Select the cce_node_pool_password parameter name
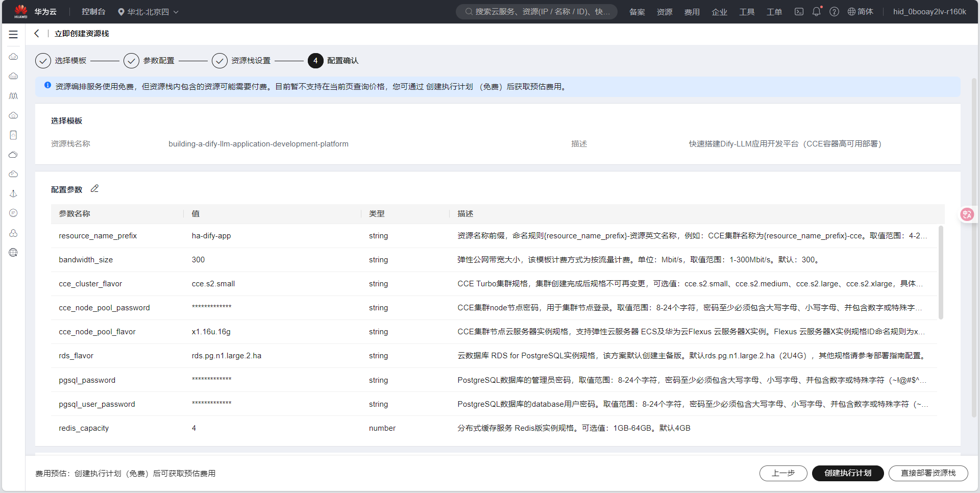The image size is (980, 493). click(x=105, y=308)
